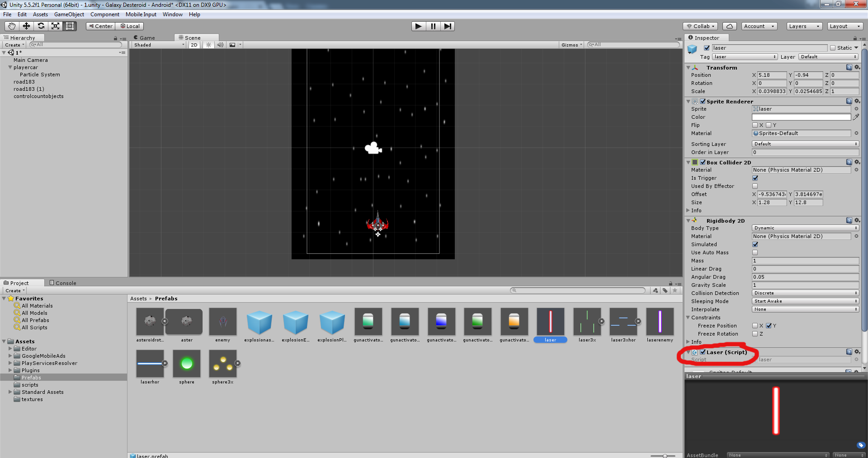868x458 pixels.
Task: Open Sprite Renderer color swatch
Action: click(x=801, y=117)
